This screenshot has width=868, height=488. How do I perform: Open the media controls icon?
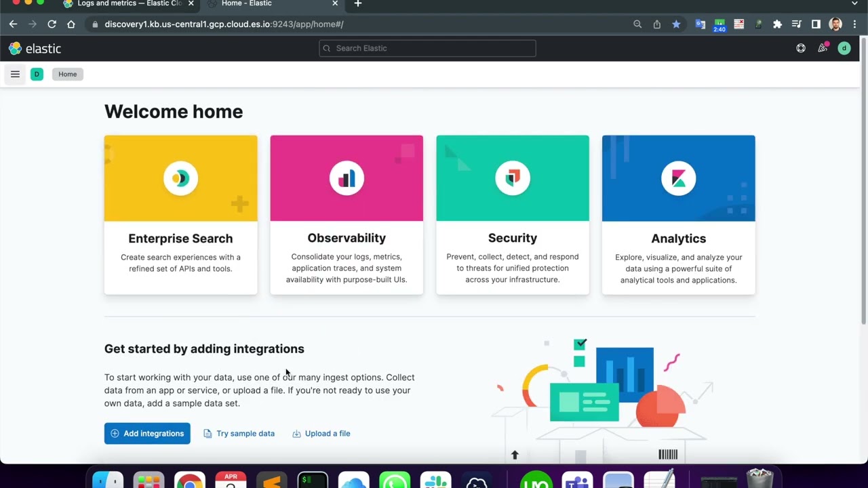pyautogui.click(x=797, y=24)
